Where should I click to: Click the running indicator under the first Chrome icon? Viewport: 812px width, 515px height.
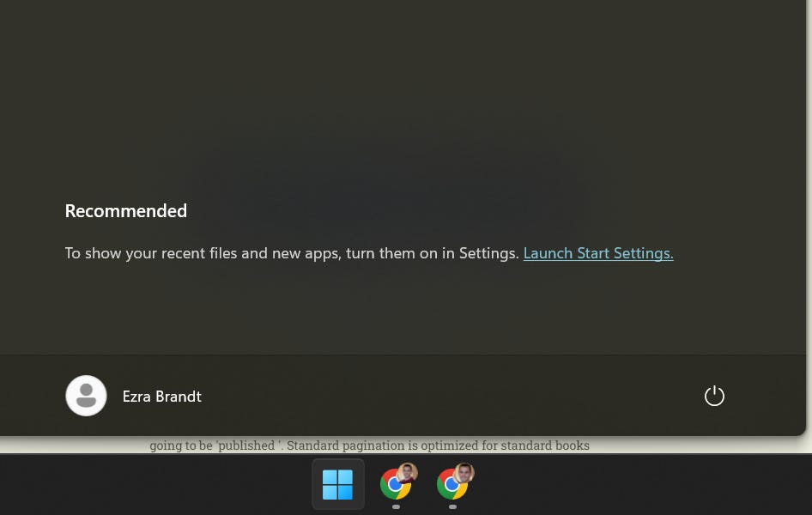pos(397,506)
